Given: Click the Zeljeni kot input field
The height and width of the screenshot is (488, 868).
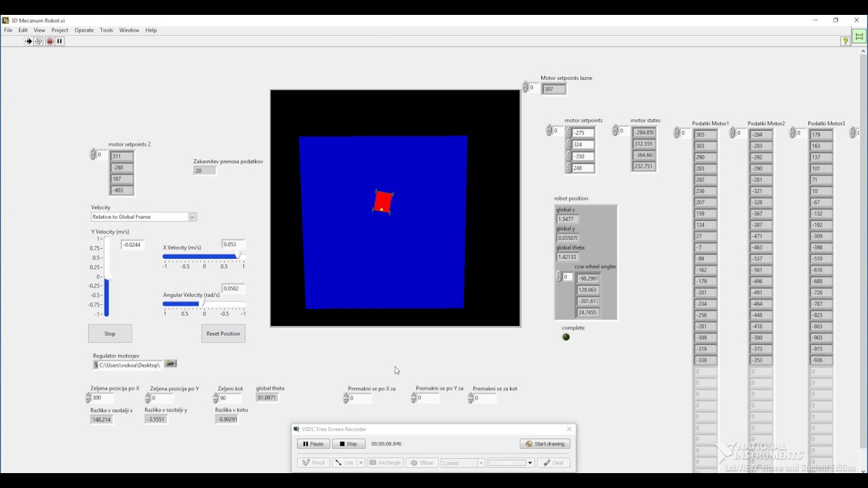Looking at the screenshot, I should click(230, 398).
